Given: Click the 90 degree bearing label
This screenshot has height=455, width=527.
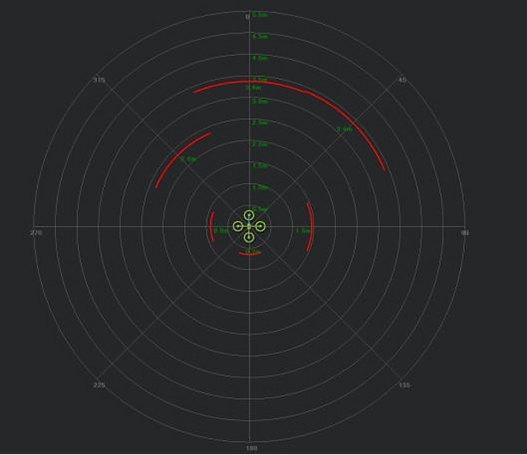Looking at the screenshot, I should [465, 233].
